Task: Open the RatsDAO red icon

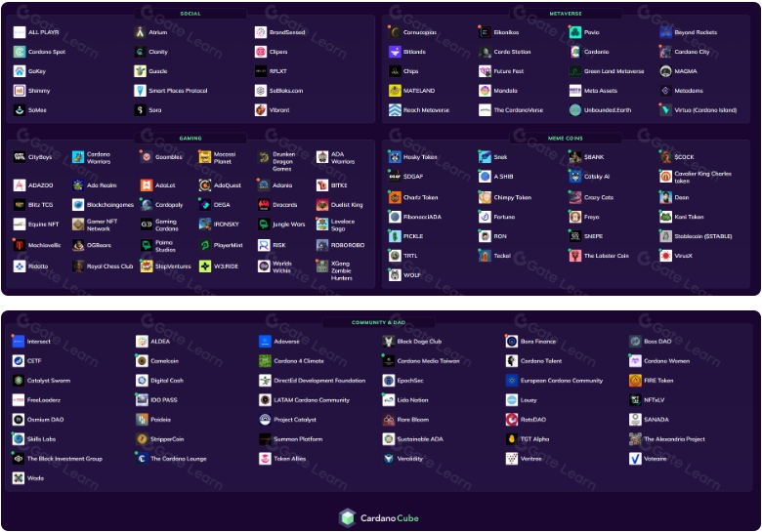Action: click(x=512, y=420)
